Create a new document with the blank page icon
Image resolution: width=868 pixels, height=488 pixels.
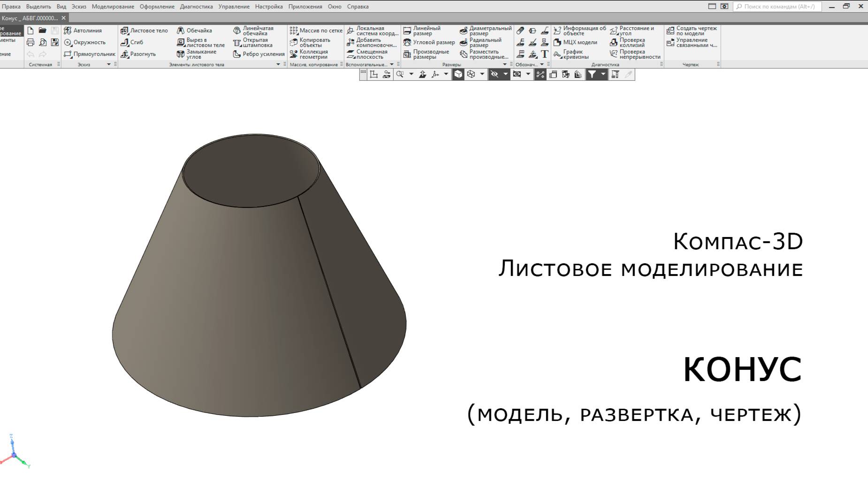(30, 30)
